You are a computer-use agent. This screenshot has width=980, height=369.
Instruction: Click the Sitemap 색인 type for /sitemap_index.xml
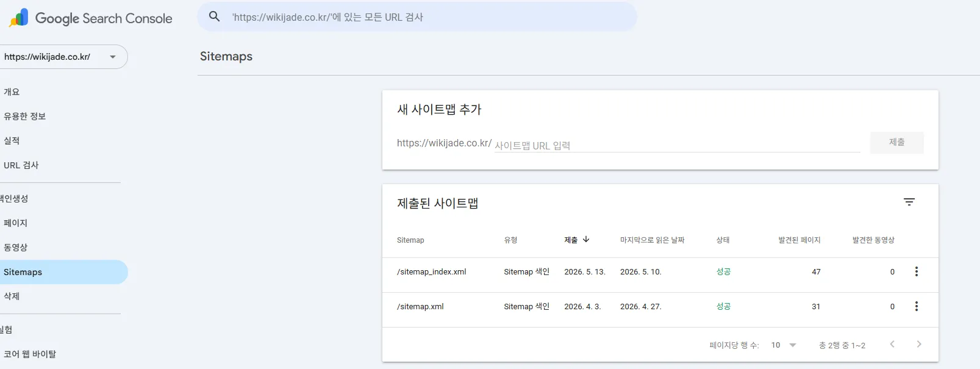526,272
